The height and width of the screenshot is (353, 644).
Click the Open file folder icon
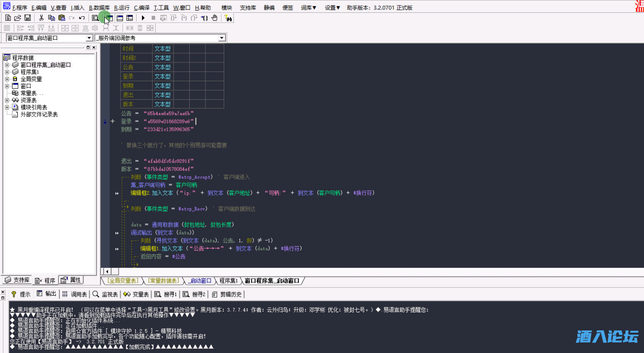click(18, 18)
